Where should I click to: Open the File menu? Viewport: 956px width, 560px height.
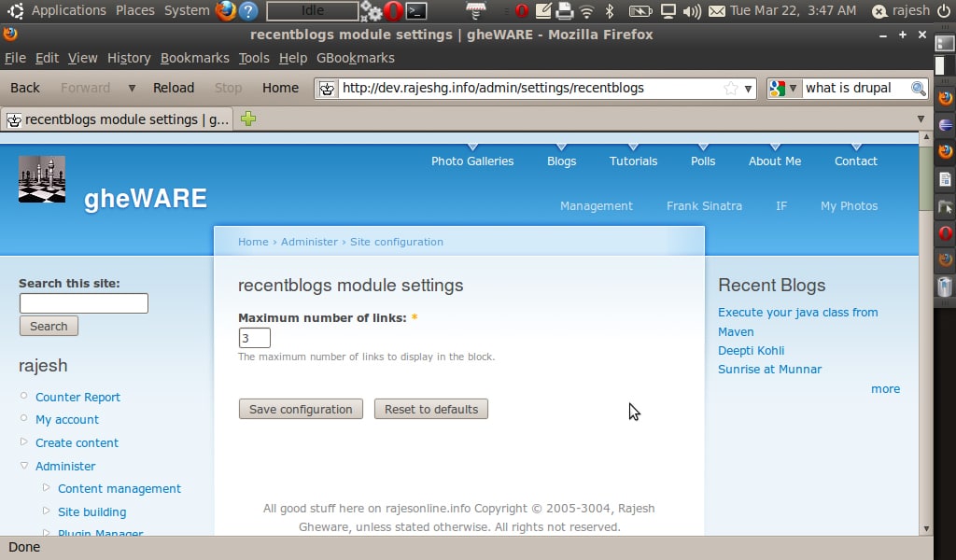[15, 58]
